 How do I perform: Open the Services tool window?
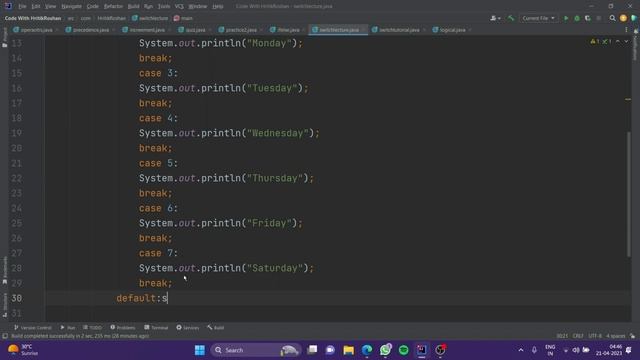point(188,328)
